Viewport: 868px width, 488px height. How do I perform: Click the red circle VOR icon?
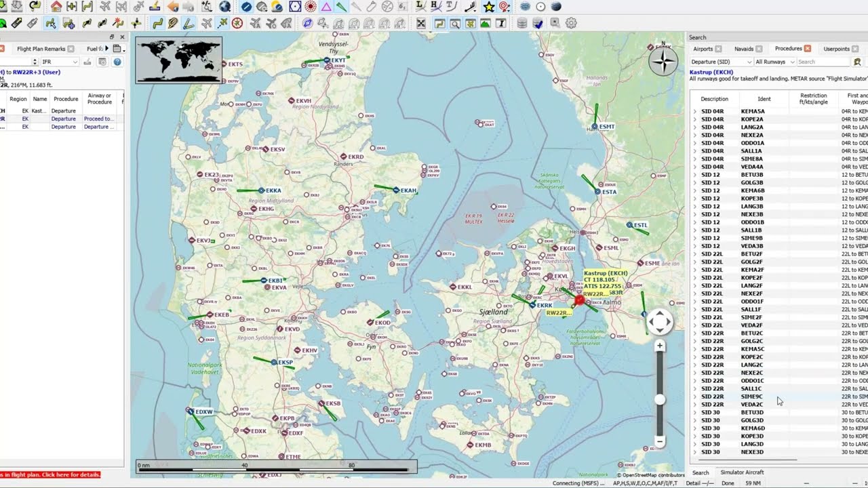click(x=311, y=7)
